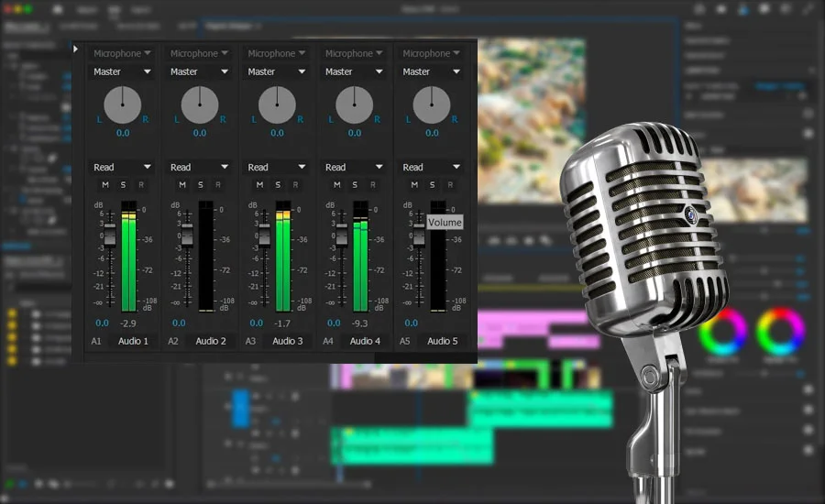The image size is (825, 504).
Task: Enable record R button on Audio 4
Action: (x=373, y=185)
